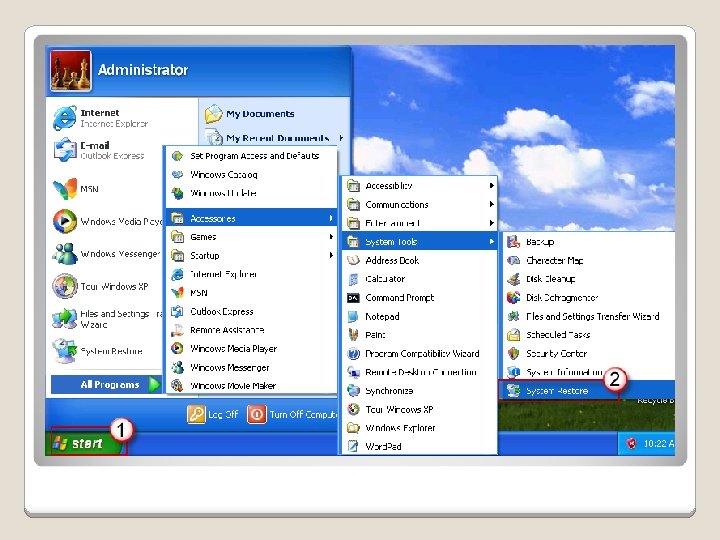Click Remote Assistance icon
The width and height of the screenshot is (720, 540).
coord(177,330)
